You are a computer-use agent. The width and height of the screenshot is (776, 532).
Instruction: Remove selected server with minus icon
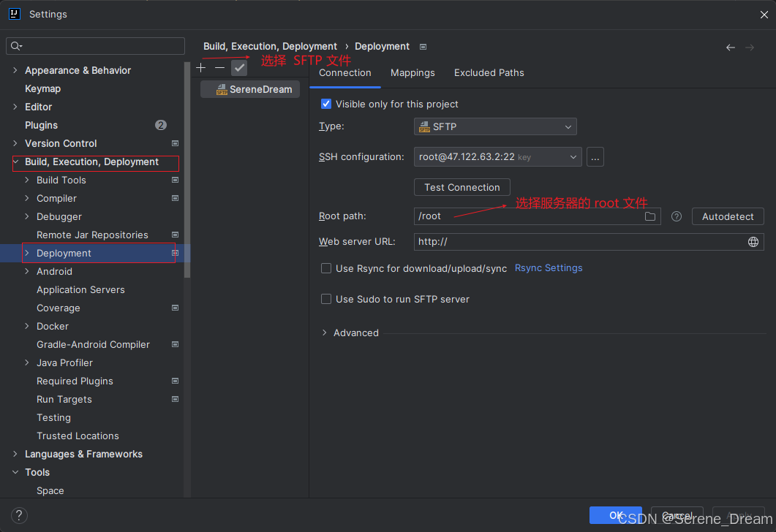[219, 68]
